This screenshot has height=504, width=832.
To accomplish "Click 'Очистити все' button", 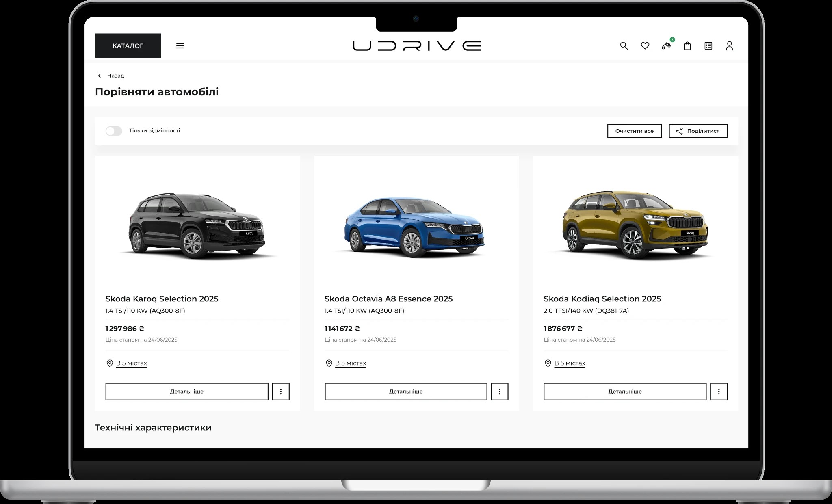I will click(x=634, y=131).
